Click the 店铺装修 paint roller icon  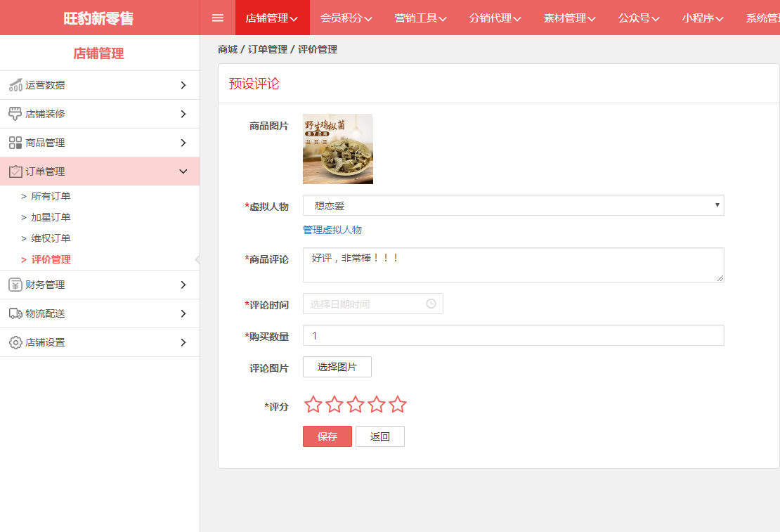click(15, 114)
